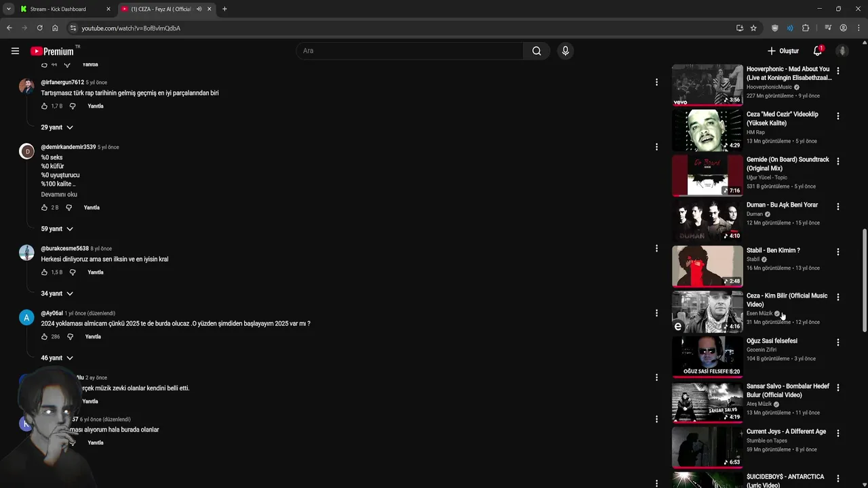Click the browser address bar URL
The height and width of the screenshot is (488, 868).
131,28
